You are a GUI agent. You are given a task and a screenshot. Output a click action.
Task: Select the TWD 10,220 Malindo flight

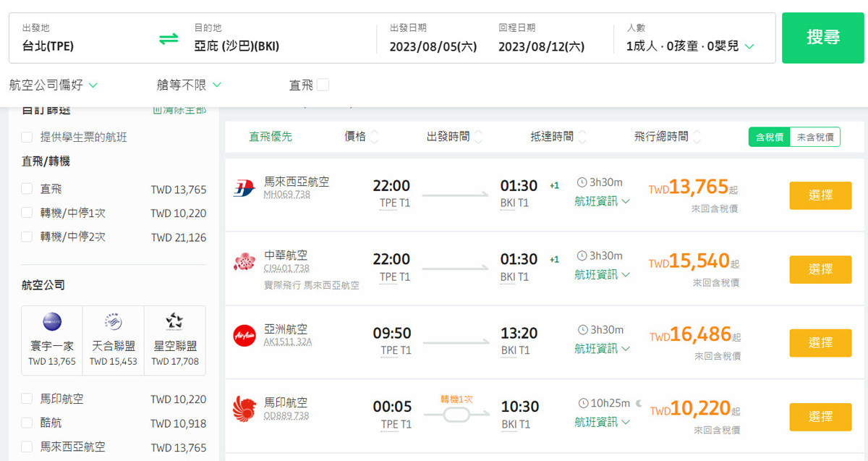point(820,417)
